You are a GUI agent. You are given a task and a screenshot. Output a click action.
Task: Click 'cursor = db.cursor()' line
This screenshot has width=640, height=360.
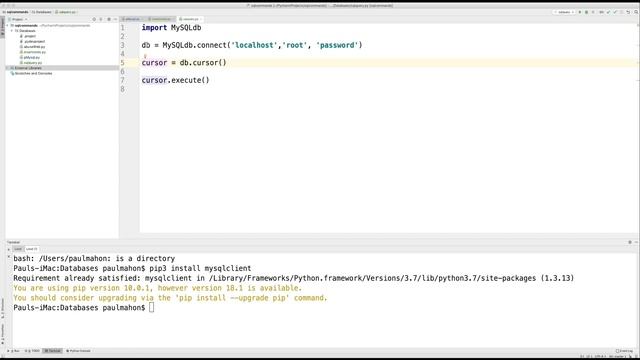click(x=184, y=63)
